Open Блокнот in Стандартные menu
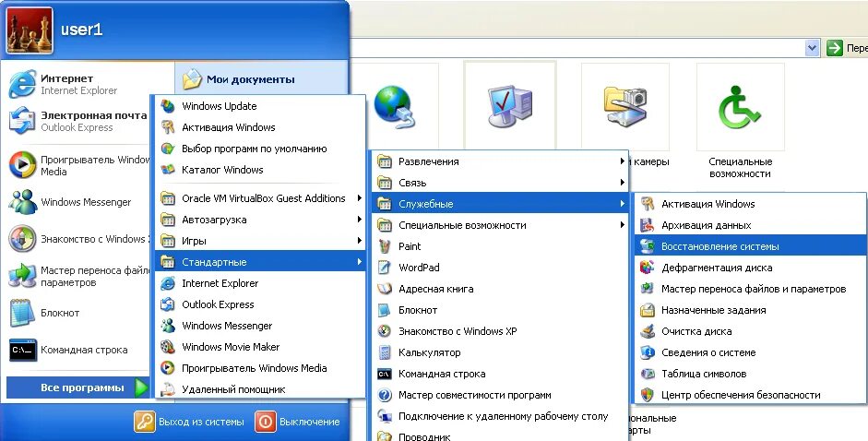This screenshot has height=441, width=868. click(x=501, y=310)
